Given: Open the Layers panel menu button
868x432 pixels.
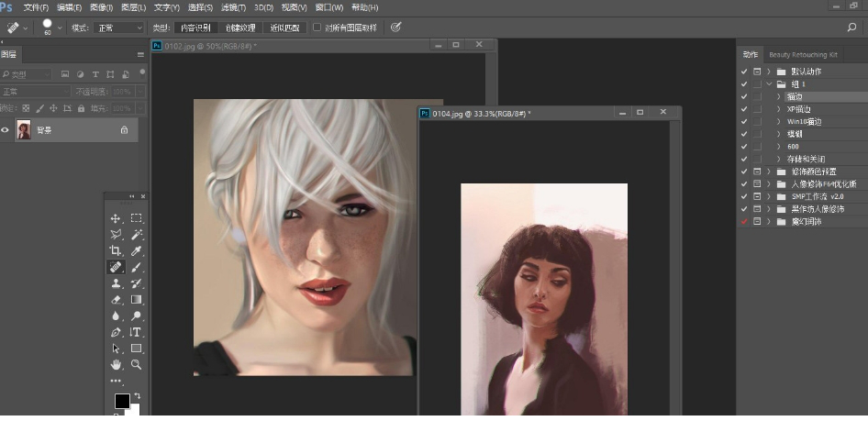Looking at the screenshot, I should (x=140, y=54).
